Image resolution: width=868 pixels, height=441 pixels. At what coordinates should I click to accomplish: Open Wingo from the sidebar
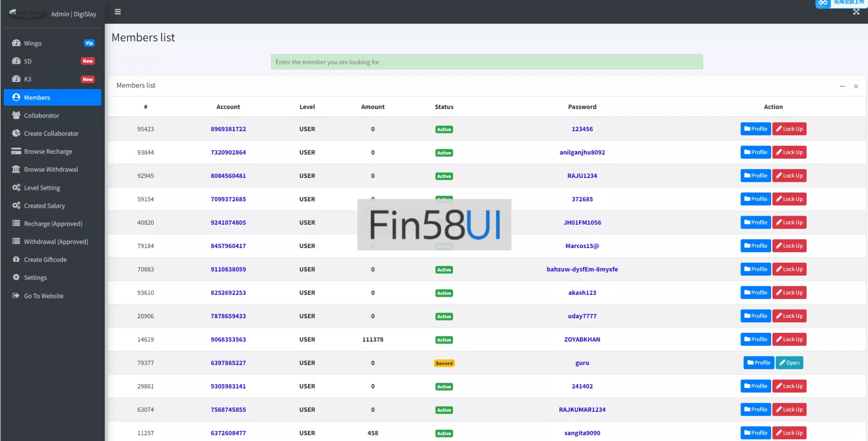point(33,43)
